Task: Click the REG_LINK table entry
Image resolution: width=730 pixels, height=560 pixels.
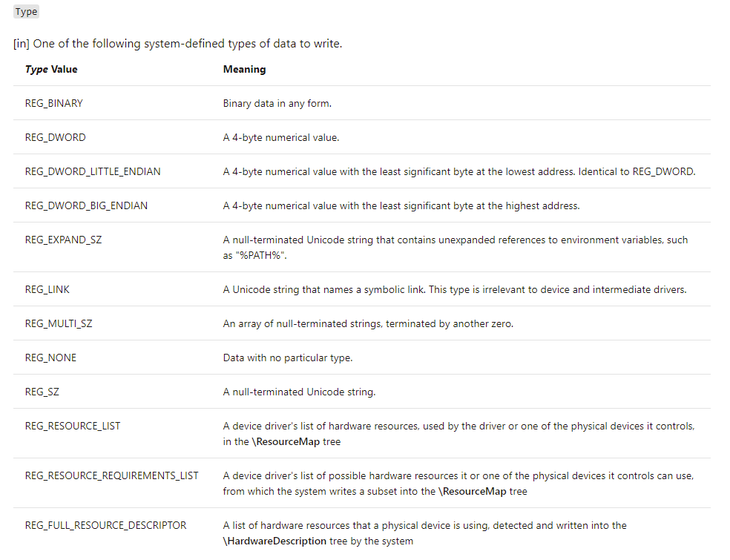Action: pos(47,289)
